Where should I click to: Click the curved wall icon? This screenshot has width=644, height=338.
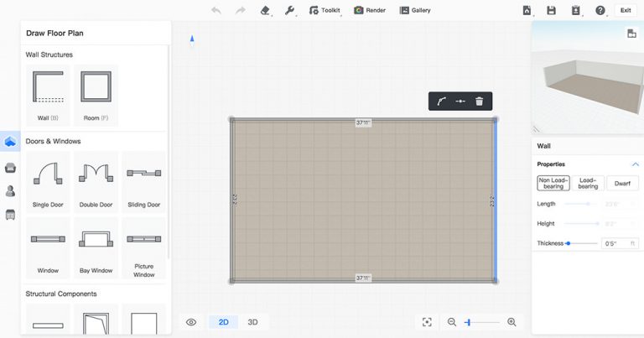tap(442, 101)
